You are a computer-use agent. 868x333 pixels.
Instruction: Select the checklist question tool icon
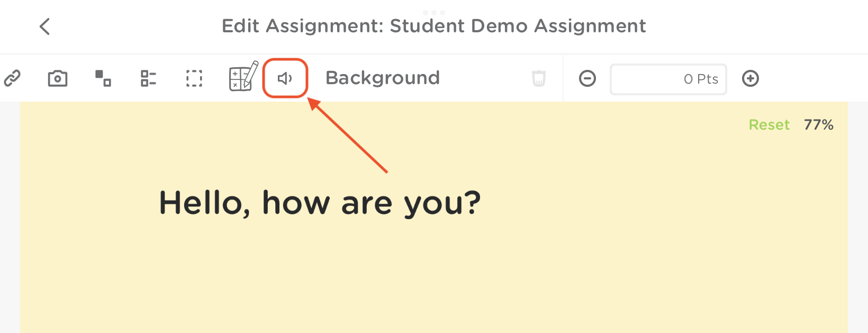(148, 78)
